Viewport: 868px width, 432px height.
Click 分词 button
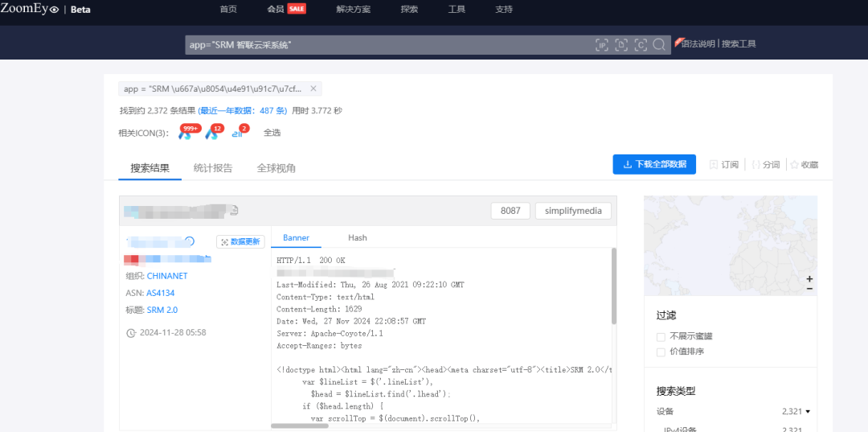click(x=766, y=164)
